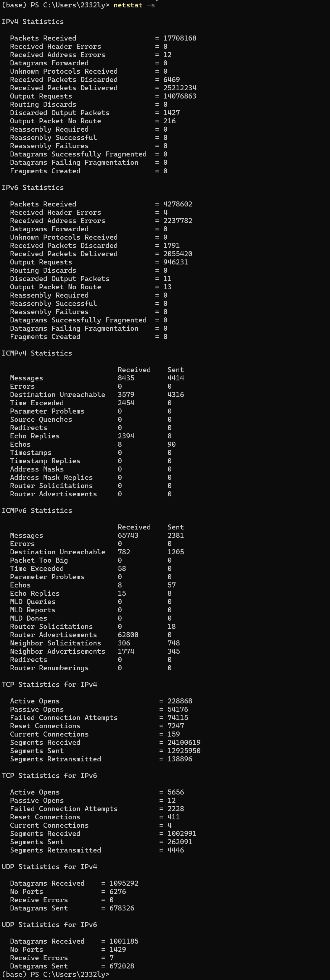
Task: Click the IPv6 Received Address Errors value 2237782
Action: pyautogui.click(x=178, y=221)
